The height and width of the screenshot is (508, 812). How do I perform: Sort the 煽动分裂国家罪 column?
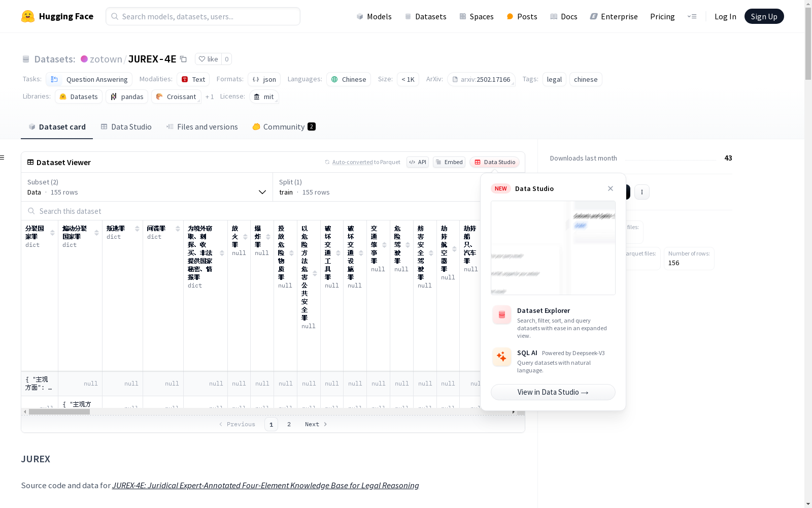(96, 233)
